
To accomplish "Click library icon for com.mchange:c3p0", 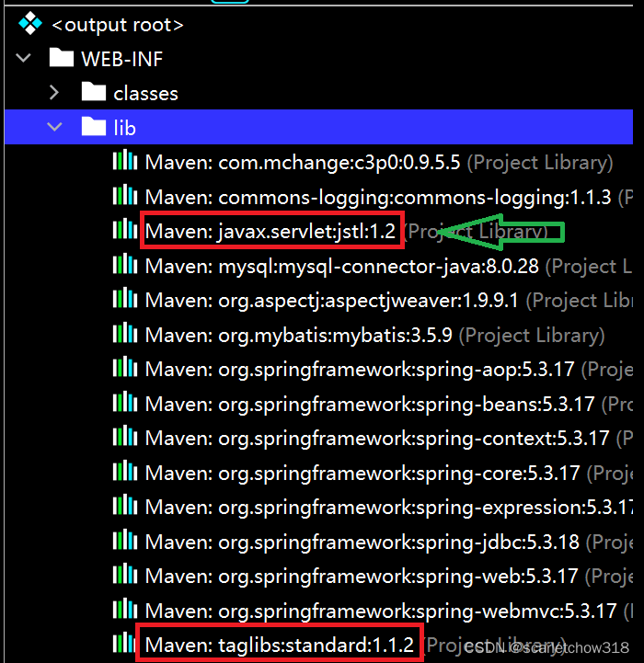I will (125, 160).
